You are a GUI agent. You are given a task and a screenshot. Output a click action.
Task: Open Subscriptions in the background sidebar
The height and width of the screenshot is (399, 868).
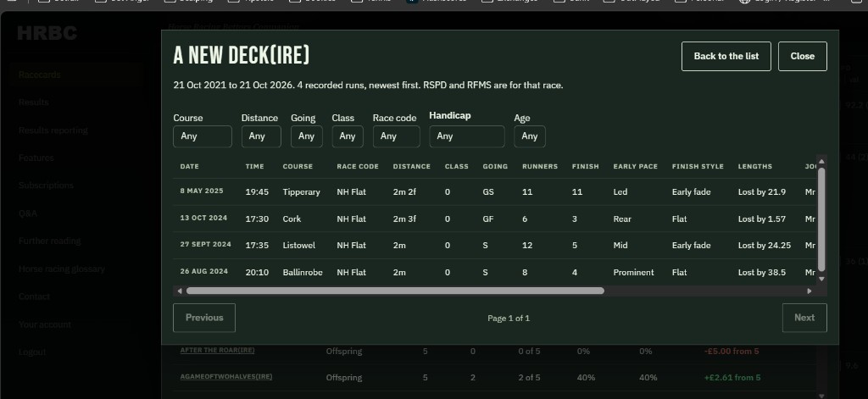click(x=46, y=186)
